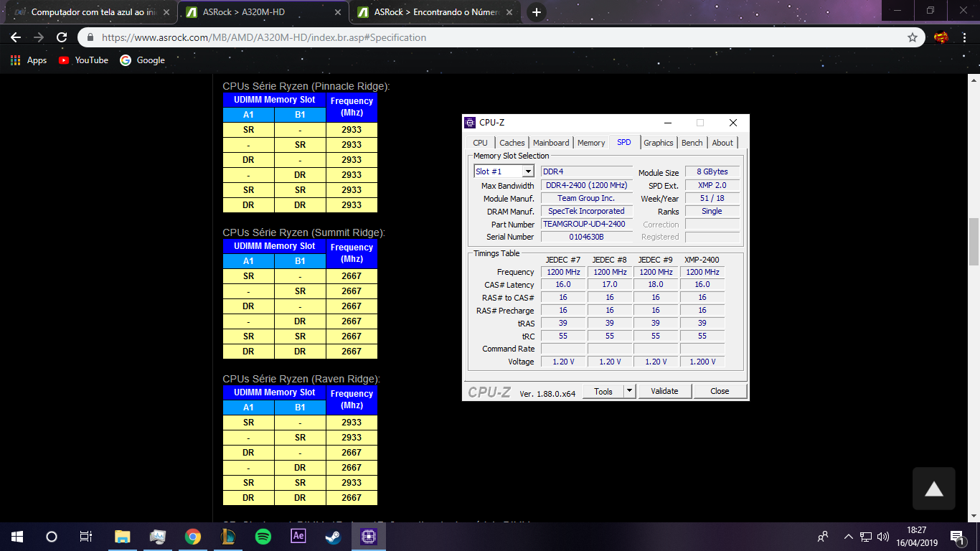Click the DDR4-2400 (1200 MHz) bandwidth value

point(587,185)
